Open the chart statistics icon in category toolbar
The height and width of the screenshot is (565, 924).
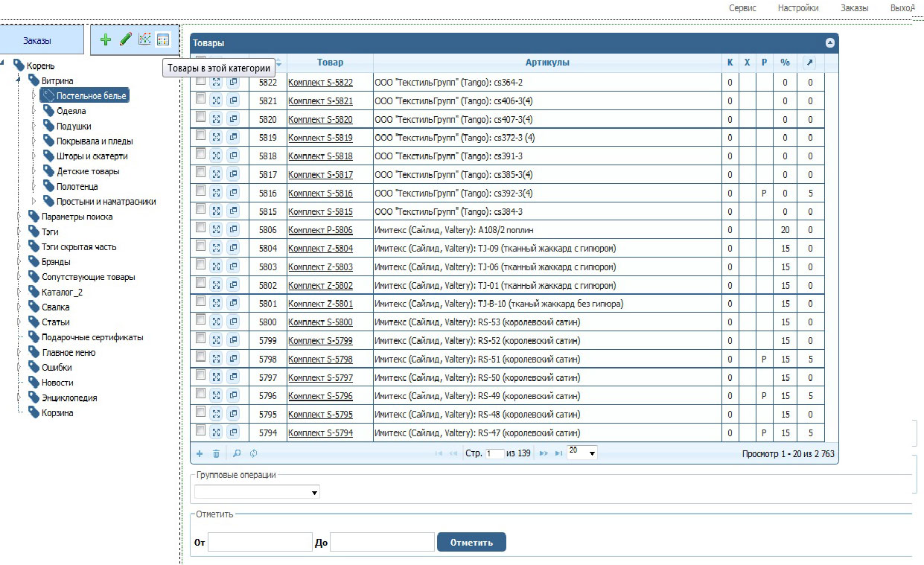[x=144, y=39]
